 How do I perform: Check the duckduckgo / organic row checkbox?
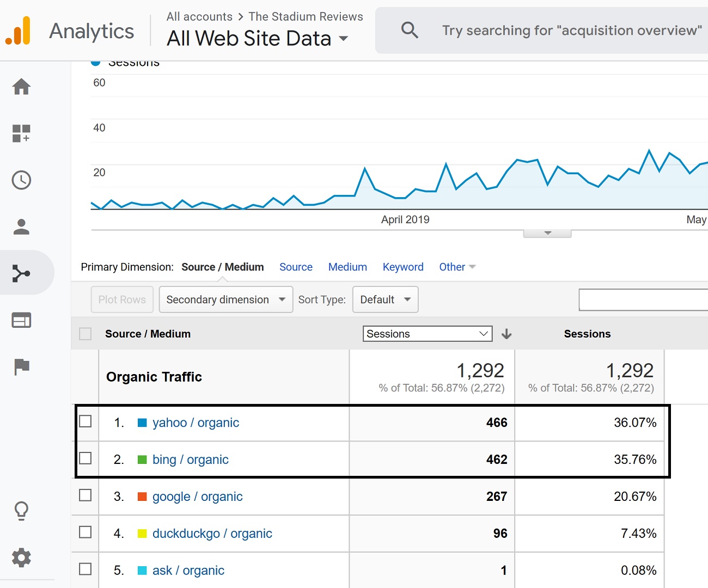coord(86,532)
